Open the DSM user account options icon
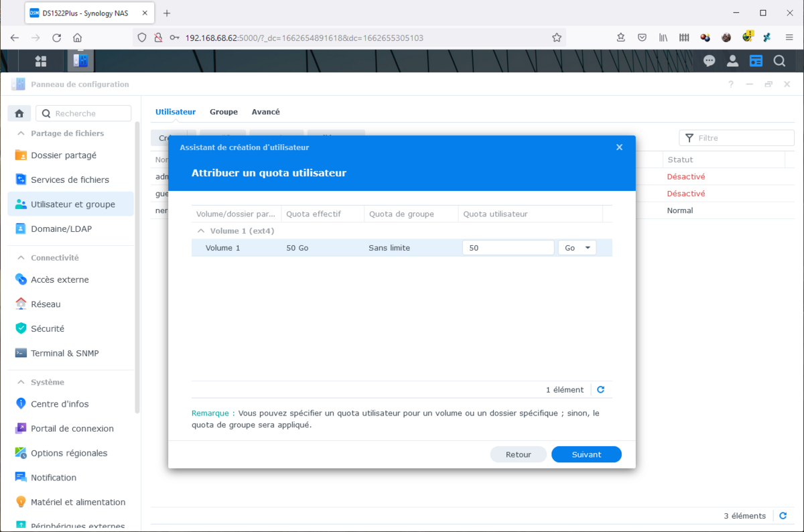The width and height of the screenshot is (804, 532). click(732, 61)
